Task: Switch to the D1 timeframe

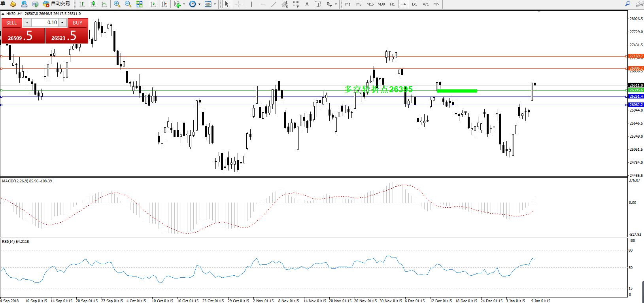Action: (414, 4)
